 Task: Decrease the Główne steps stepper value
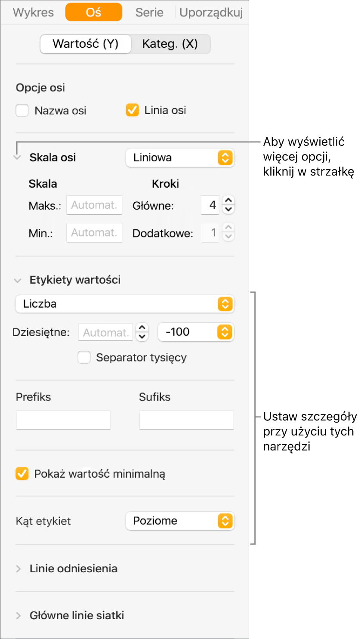pyautogui.click(x=228, y=210)
